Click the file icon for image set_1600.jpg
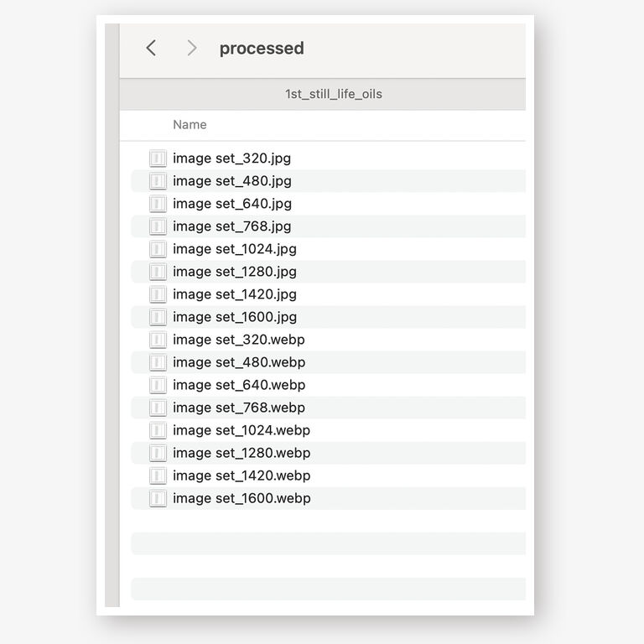Viewport: 644px width, 644px height. 158,317
